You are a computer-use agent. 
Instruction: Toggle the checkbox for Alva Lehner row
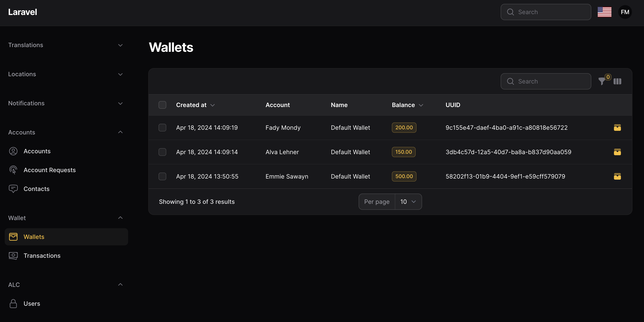[162, 152]
